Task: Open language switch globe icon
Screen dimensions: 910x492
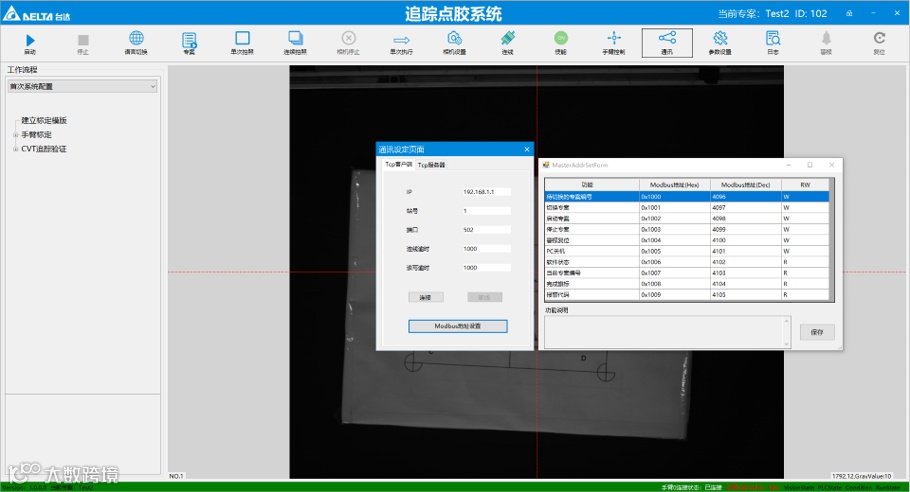Action: [136, 38]
